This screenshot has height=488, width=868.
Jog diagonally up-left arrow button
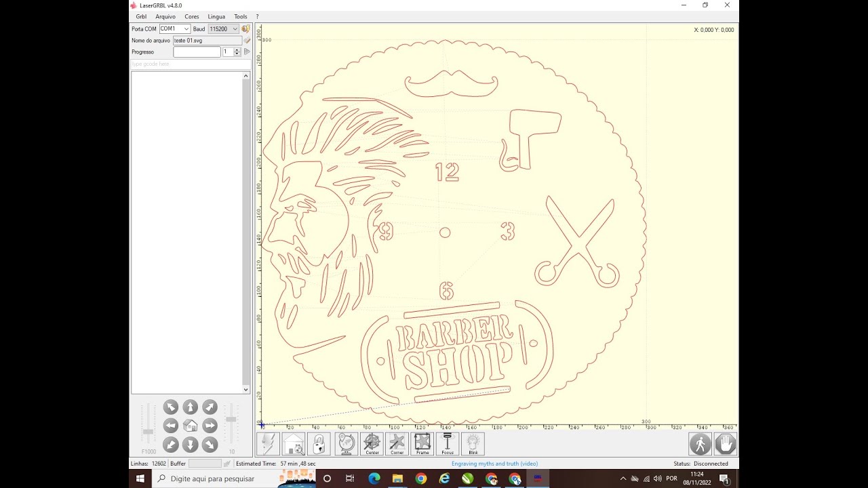[171, 407]
